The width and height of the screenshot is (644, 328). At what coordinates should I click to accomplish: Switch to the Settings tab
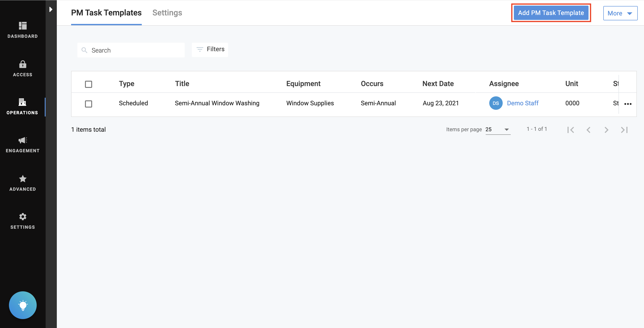[167, 13]
